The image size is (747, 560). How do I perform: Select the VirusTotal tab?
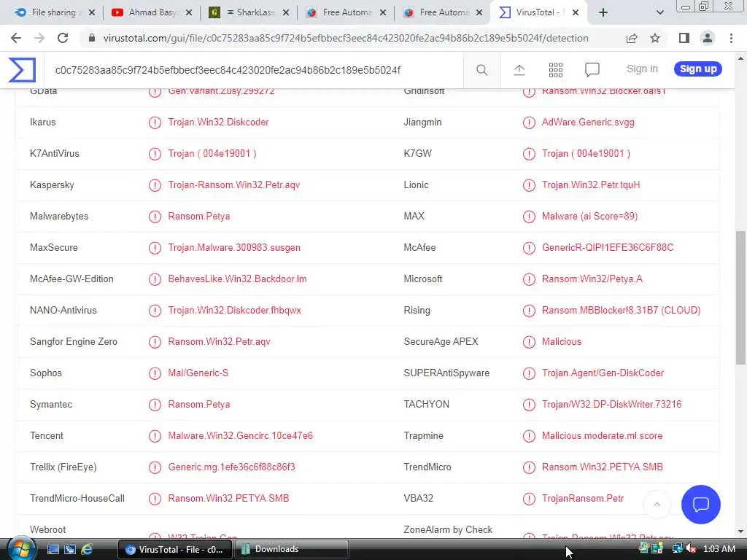point(538,12)
